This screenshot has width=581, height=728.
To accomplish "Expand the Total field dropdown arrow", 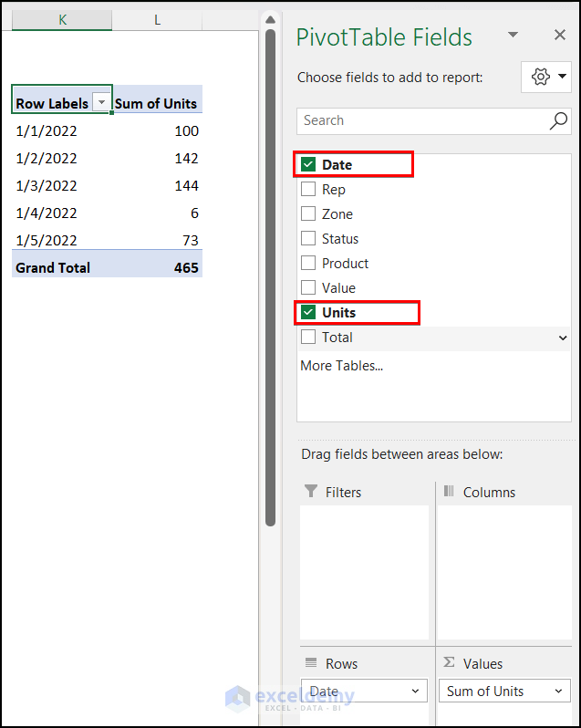I will 562,338.
